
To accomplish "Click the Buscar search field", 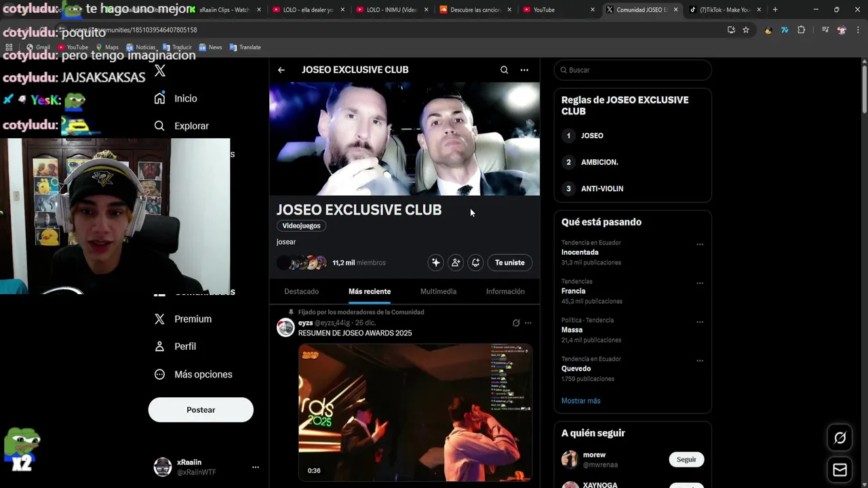I will [633, 70].
